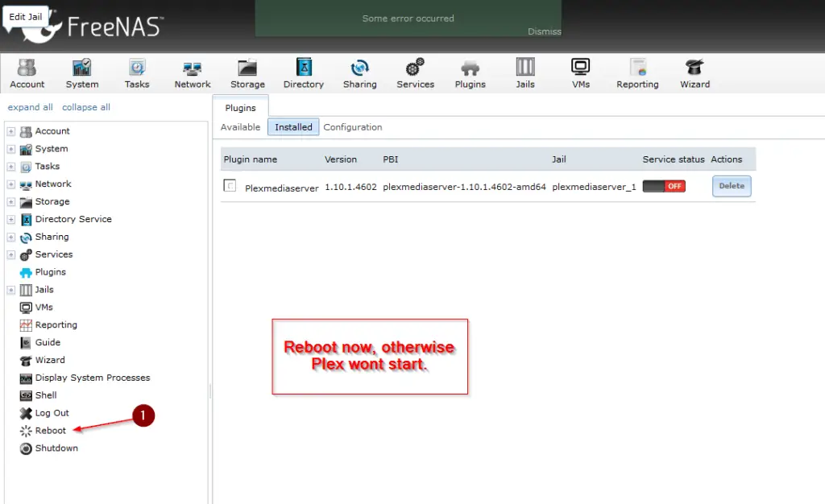Click the expand all link
Image resolution: width=825 pixels, height=504 pixels.
click(x=30, y=107)
